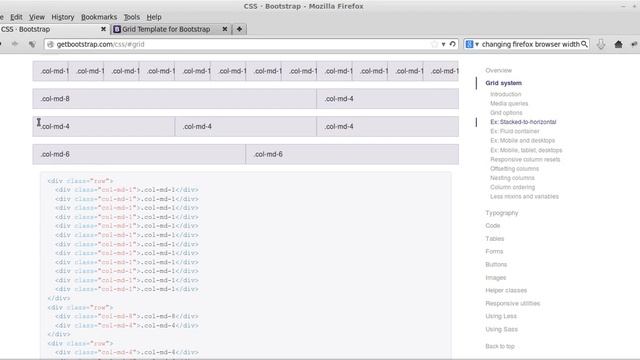Jump to Introduction section
This screenshot has width=640, height=360.
pyautogui.click(x=506, y=94)
